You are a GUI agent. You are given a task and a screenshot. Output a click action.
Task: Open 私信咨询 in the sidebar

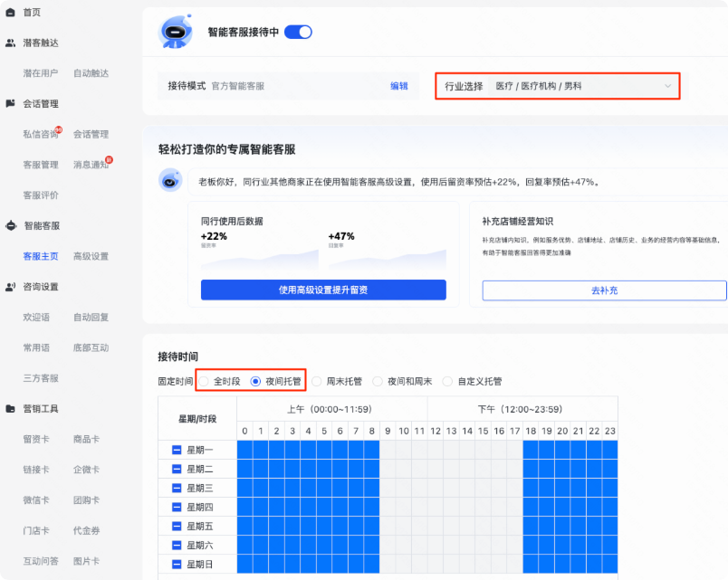pos(41,134)
